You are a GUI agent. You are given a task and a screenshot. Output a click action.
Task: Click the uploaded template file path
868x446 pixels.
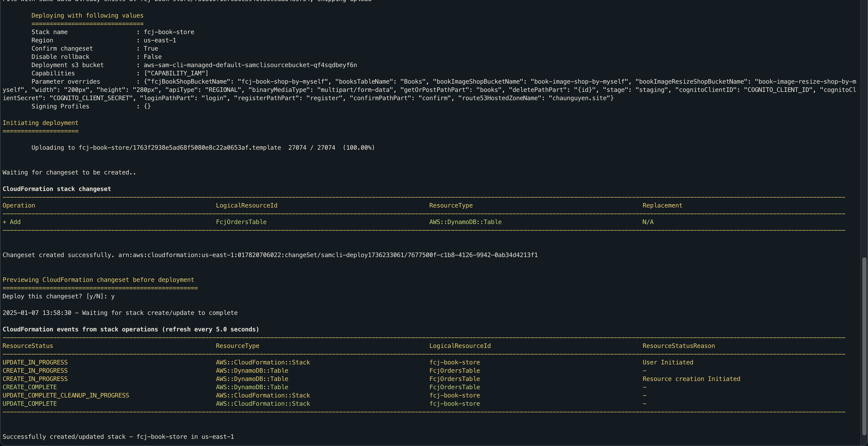[x=180, y=147]
